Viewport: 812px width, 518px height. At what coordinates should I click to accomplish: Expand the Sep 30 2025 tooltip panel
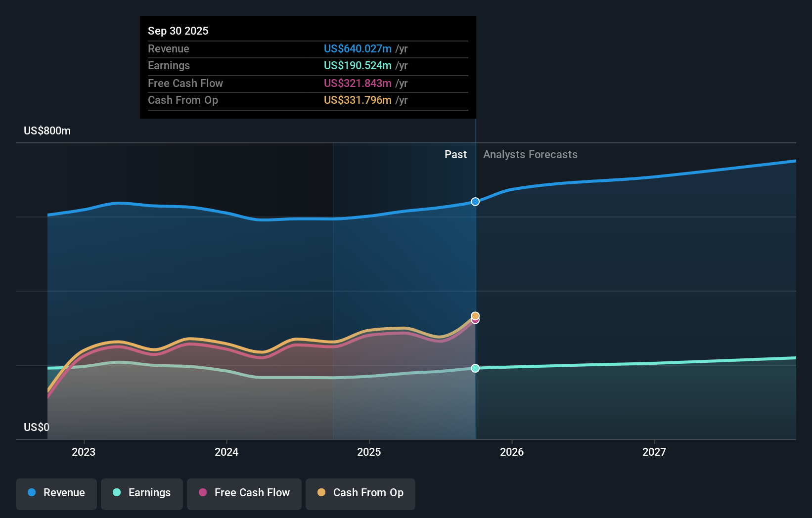[x=308, y=67]
